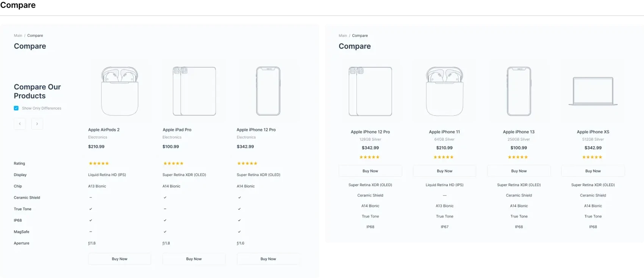The image size is (644, 278).
Task: Click Buy Now for Apple AirPods 2
Action: pos(119,259)
